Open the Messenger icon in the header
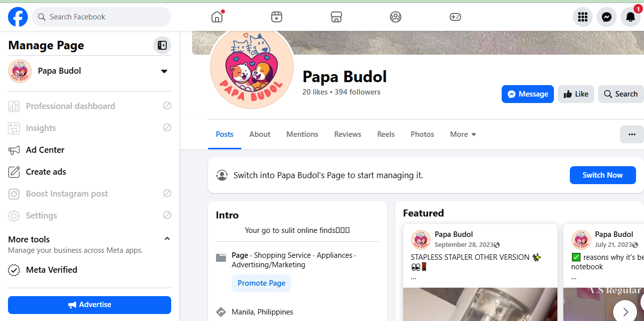 [x=607, y=17]
